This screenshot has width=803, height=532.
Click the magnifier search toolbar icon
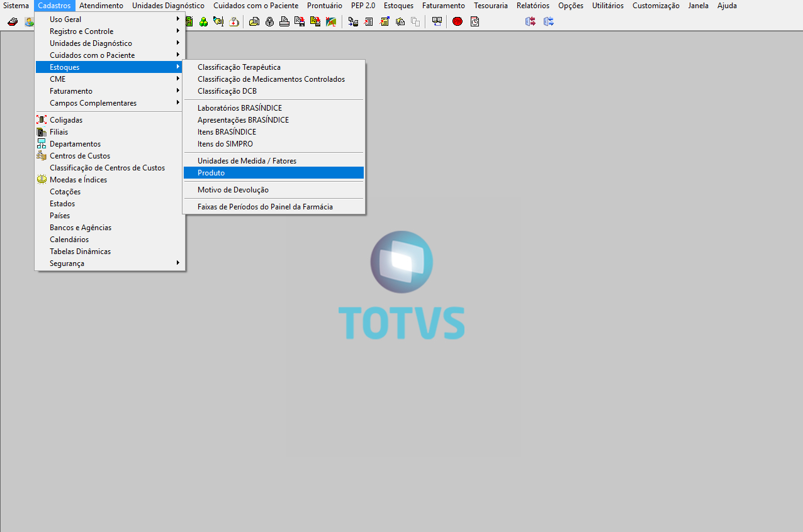pyautogui.click(x=218, y=21)
